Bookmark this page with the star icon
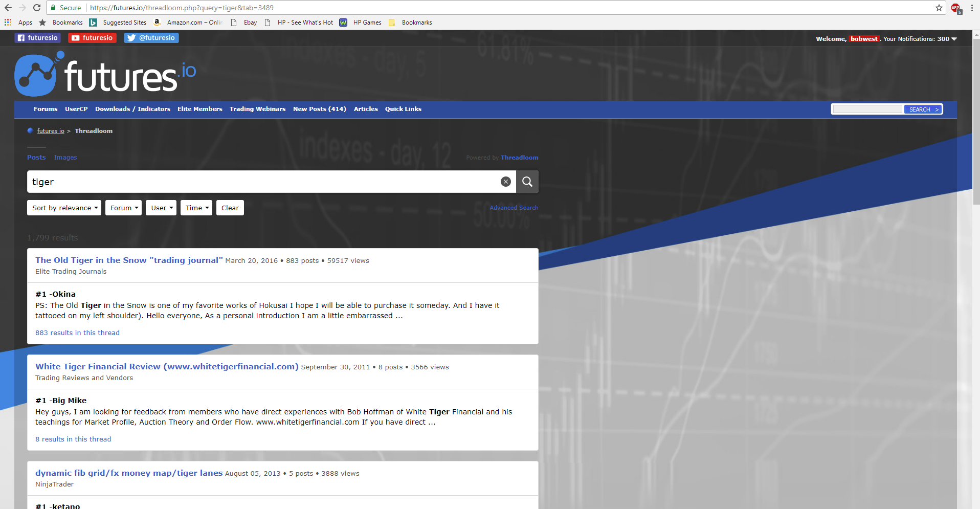 [939, 8]
